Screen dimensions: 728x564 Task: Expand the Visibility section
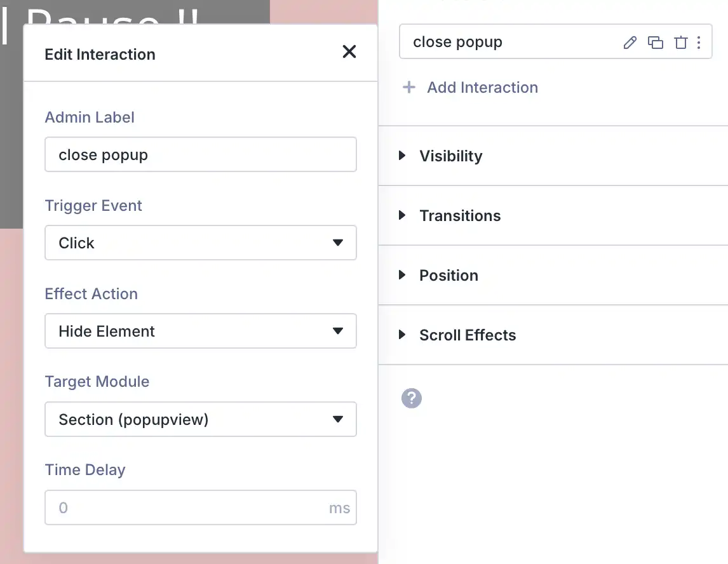(450, 156)
